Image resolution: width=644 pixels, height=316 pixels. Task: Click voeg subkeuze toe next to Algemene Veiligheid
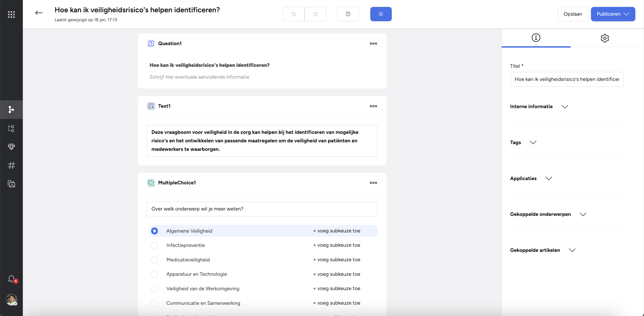[x=337, y=231]
